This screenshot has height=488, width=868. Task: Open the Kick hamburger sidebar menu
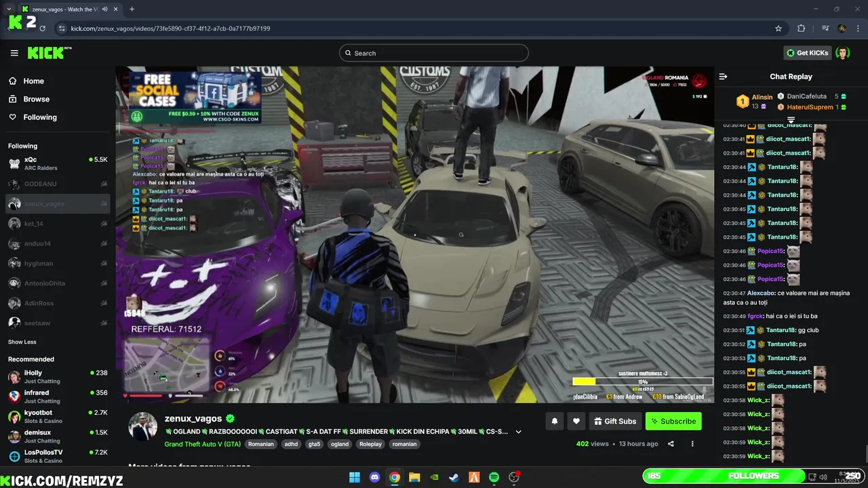[x=14, y=53]
